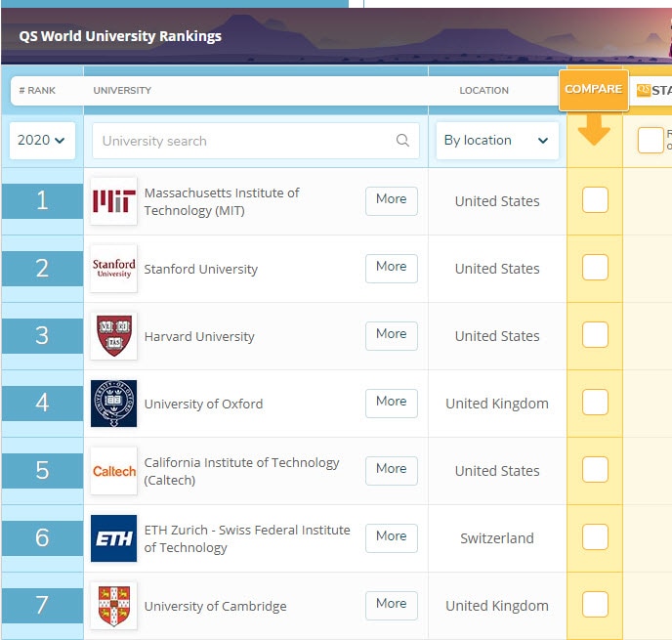Click the LOCATION column header
The height and width of the screenshot is (640, 672).
click(x=483, y=91)
